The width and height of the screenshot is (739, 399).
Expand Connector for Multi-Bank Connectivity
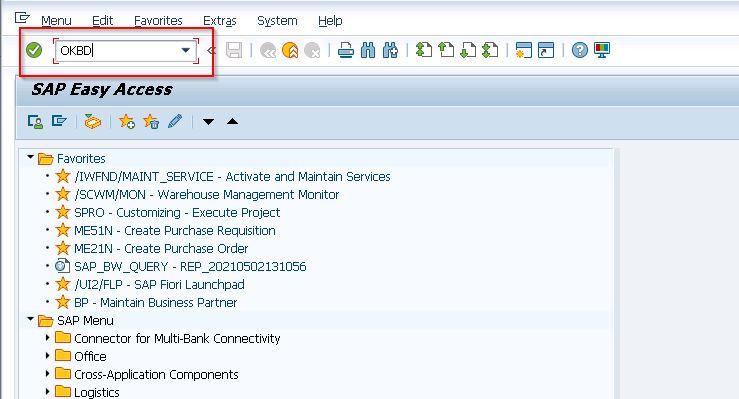(47, 337)
